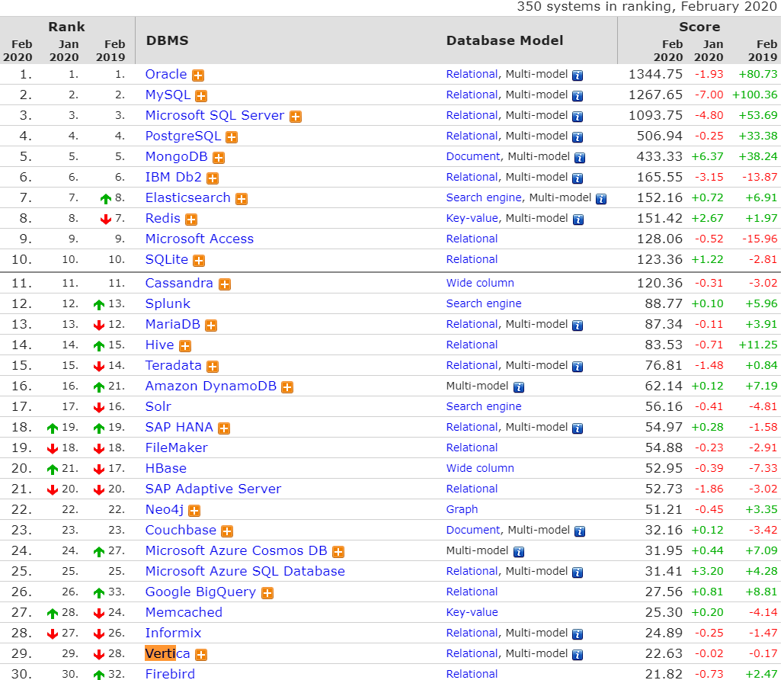Click the info icon in Oracle's database model
Viewport: 784px width, 680px height.
[x=578, y=75]
